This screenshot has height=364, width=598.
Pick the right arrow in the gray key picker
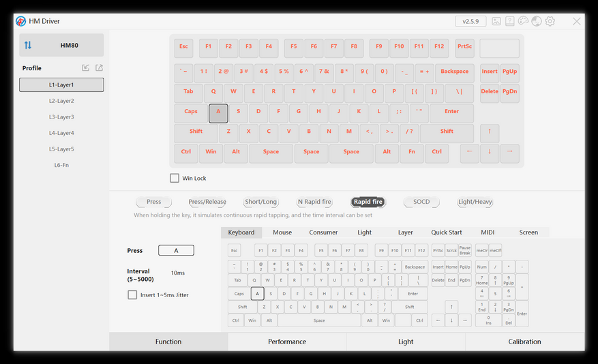pyautogui.click(x=464, y=320)
